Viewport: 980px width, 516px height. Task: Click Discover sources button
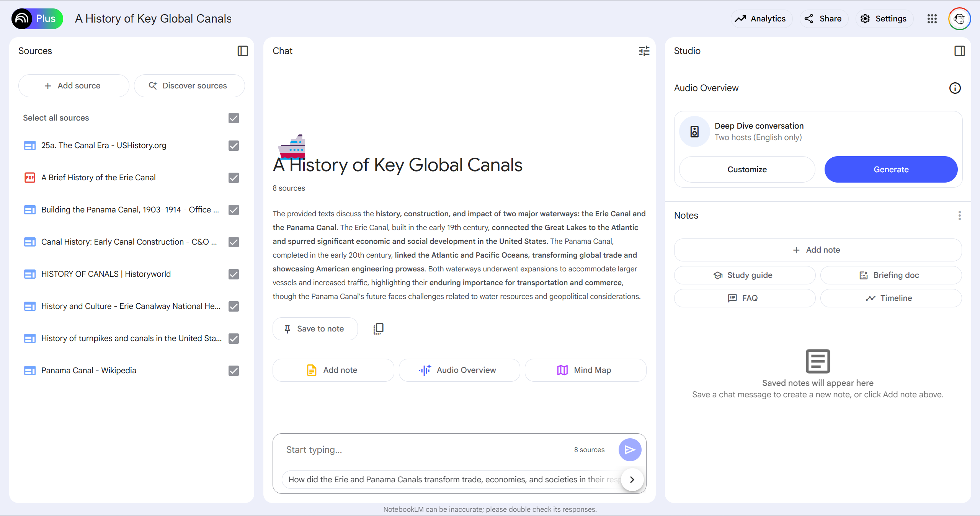click(189, 86)
